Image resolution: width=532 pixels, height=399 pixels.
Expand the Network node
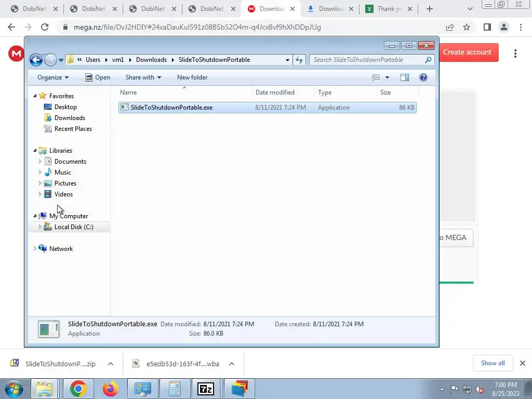click(x=35, y=249)
